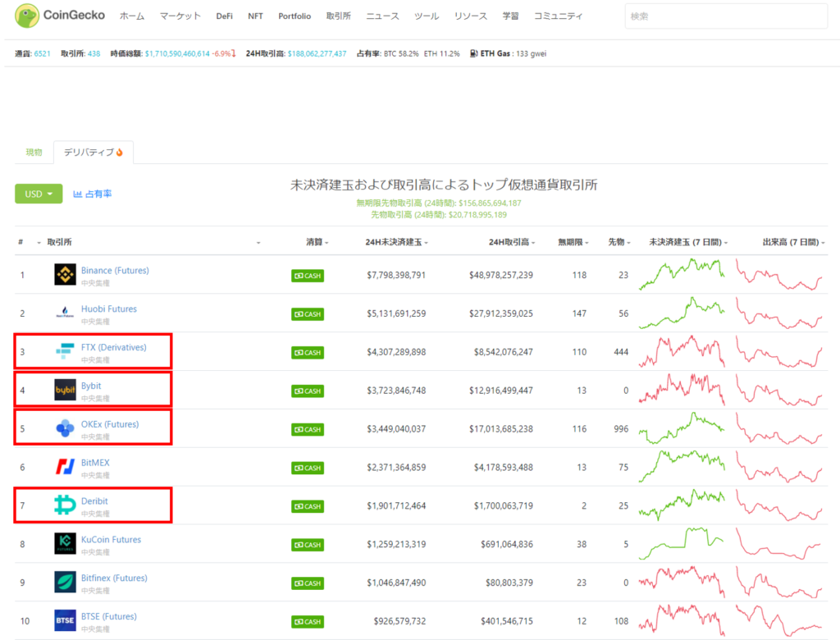The height and width of the screenshot is (640, 840).
Task: Open the ニュース menu item
Action: (382, 16)
